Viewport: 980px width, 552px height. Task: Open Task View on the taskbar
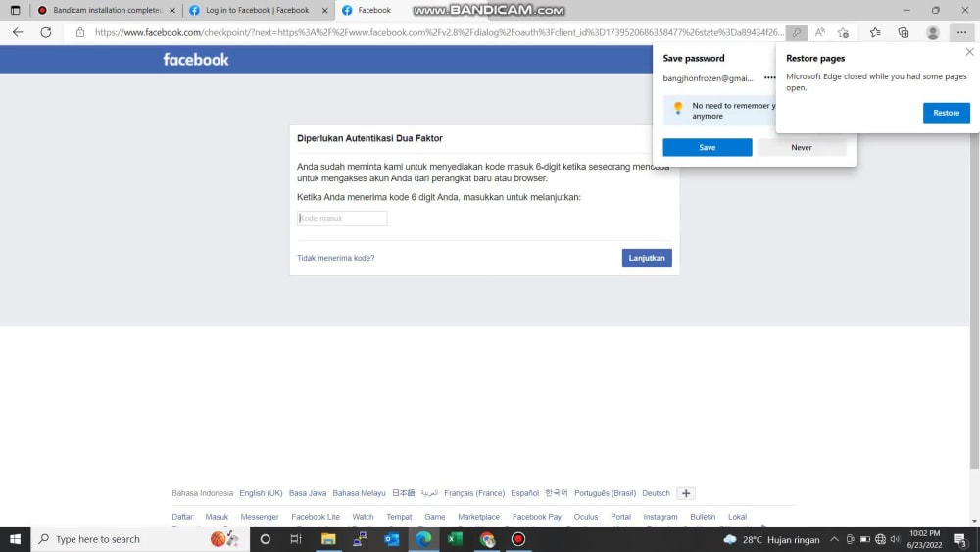pyautogui.click(x=296, y=539)
